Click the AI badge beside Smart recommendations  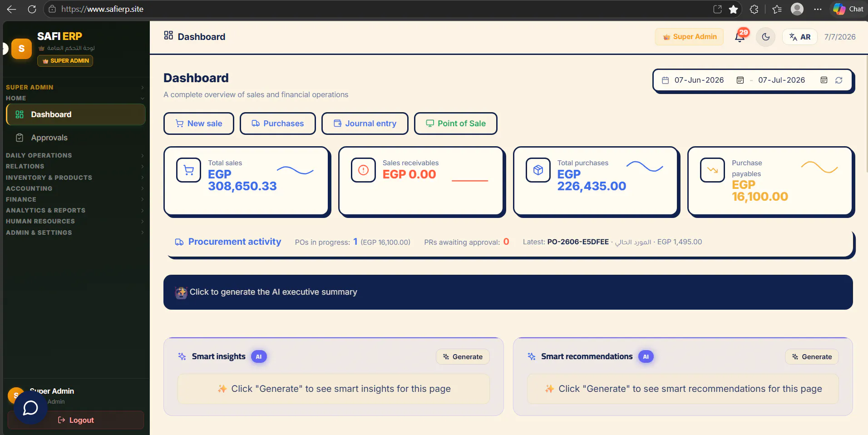pos(646,356)
